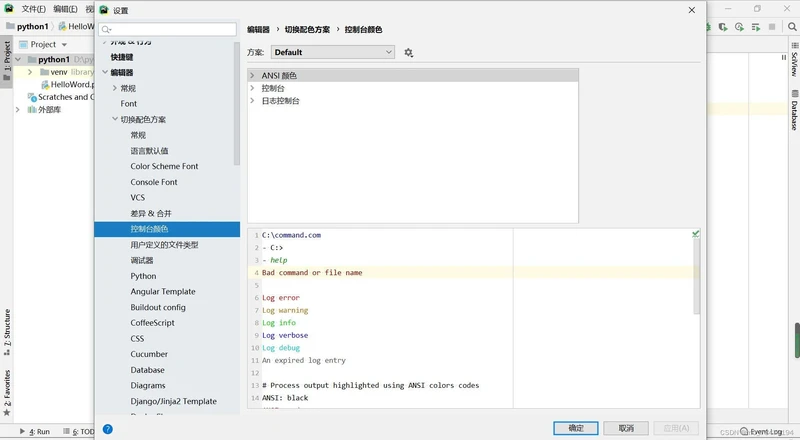Close the Settings dialog with X
The width and height of the screenshot is (800, 440).
click(692, 10)
